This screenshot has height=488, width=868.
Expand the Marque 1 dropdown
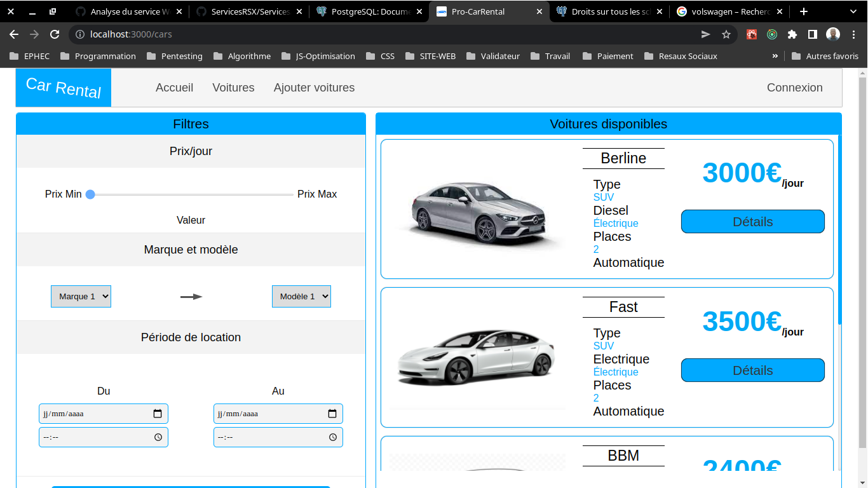click(x=81, y=296)
